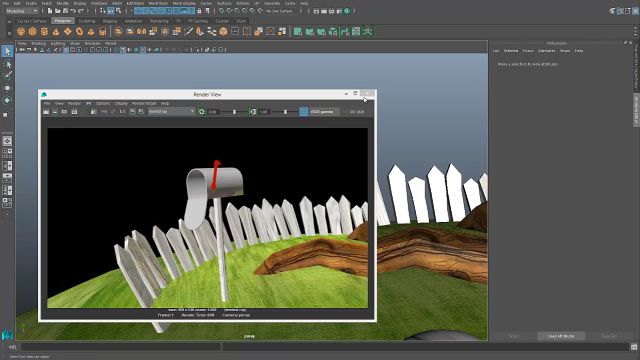Open the Mesh Display menu
640x360 pixels.
coord(184,3)
